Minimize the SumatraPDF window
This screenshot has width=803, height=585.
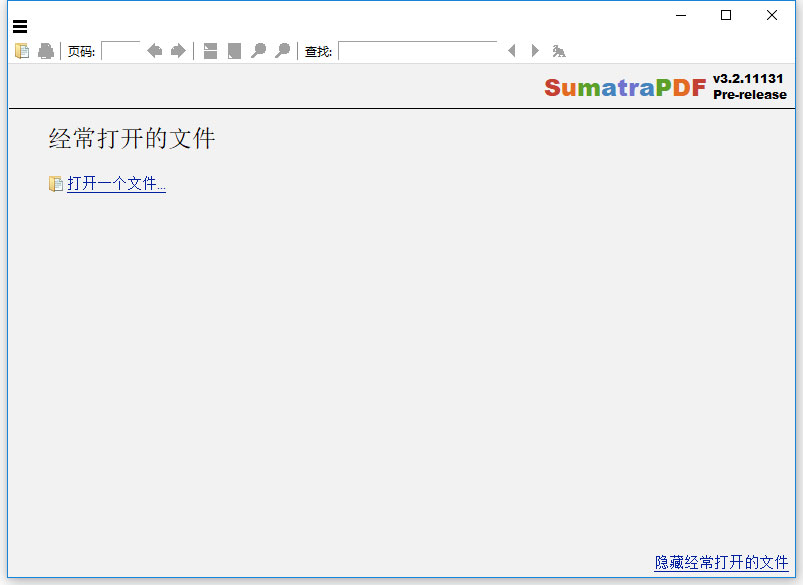(681, 15)
